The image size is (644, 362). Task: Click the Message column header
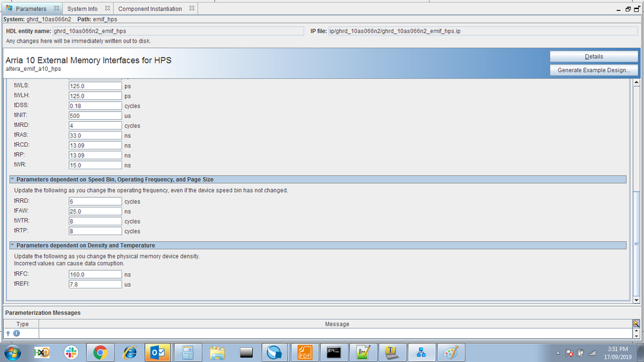(337, 324)
